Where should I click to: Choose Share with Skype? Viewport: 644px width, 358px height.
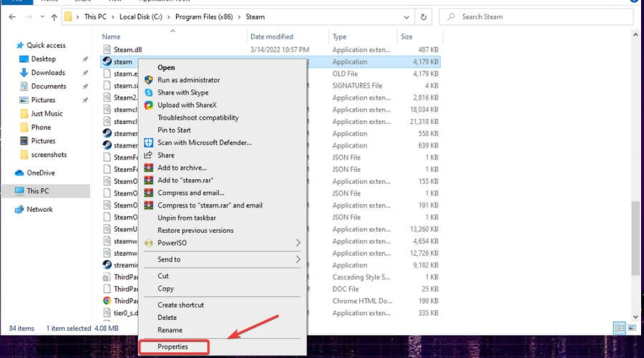182,92
